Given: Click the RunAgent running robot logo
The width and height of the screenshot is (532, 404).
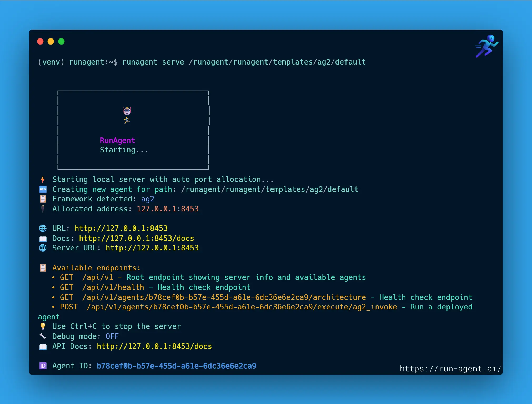Looking at the screenshot, I should pos(486,46).
